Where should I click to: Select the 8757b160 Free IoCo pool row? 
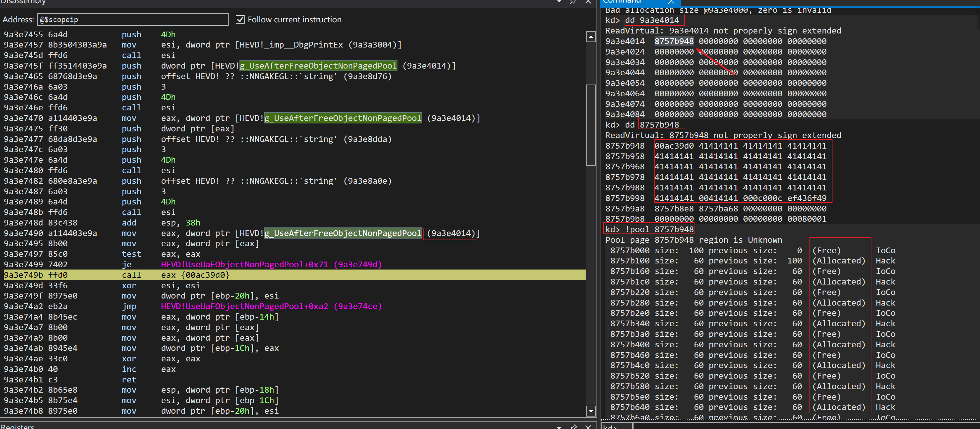(x=753, y=271)
